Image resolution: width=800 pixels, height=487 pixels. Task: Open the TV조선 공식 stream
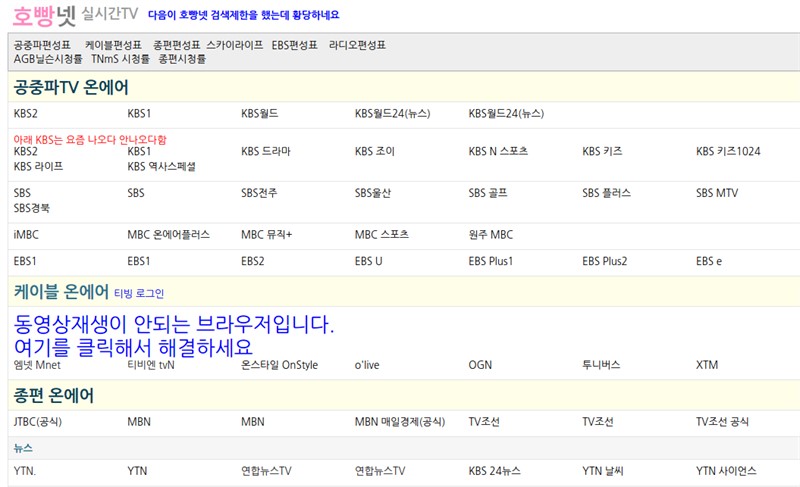click(722, 422)
